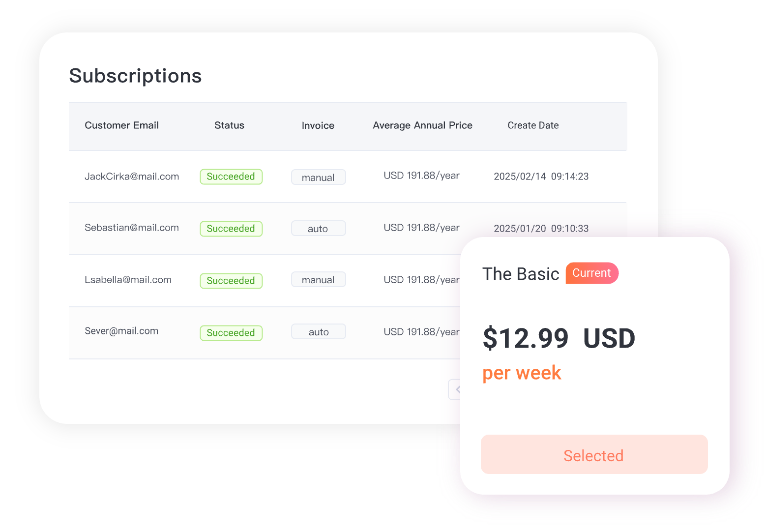This screenshot has width=765, height=532.
Task: Click the auto invoice tag for Sebastian
Action: [318, 229]
